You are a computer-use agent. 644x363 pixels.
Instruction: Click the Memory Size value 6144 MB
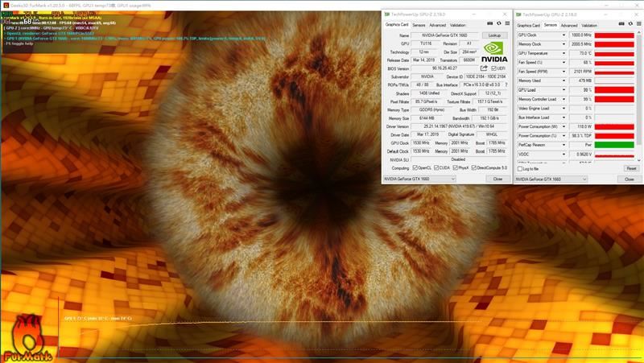pos(427,118)
